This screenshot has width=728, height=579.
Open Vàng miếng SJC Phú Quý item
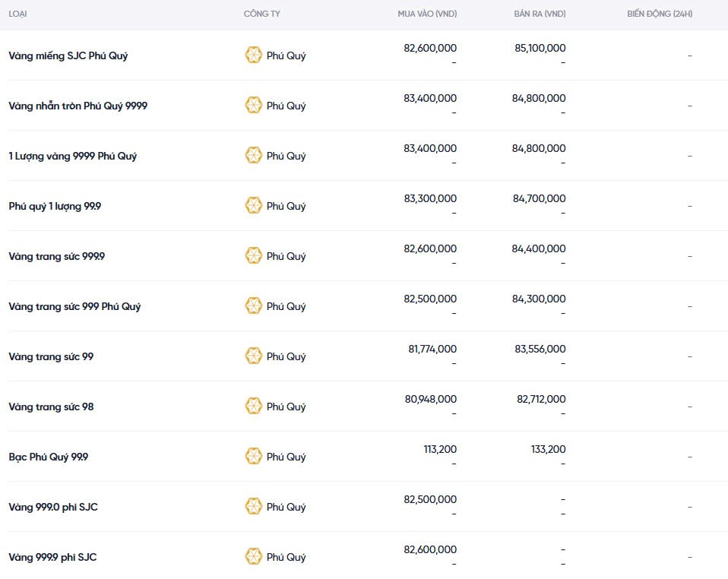[68, 55]
